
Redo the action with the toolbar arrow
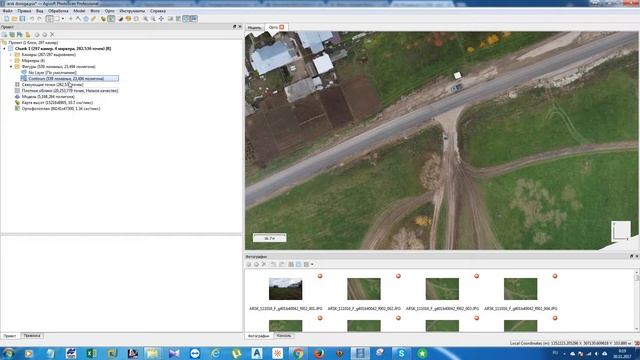(40, 19)
